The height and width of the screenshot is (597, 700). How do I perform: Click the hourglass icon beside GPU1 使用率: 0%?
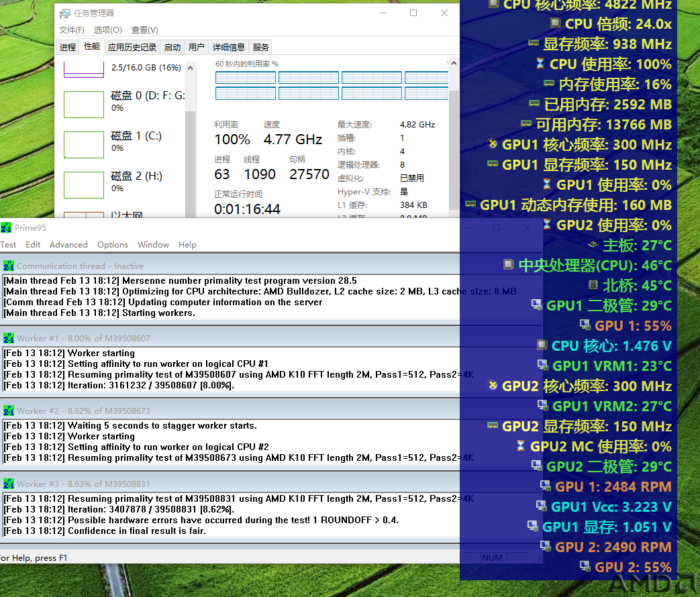tap(547, 184)
